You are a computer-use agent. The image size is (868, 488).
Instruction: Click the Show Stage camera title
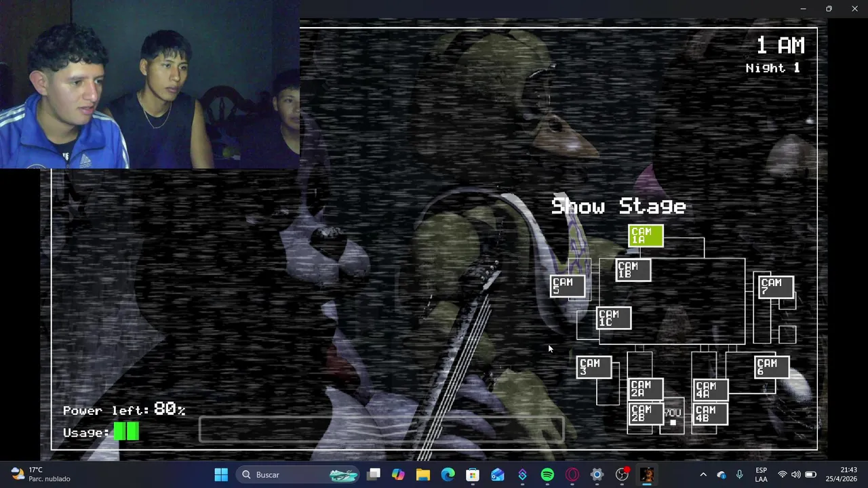click(x=618, y=206)
